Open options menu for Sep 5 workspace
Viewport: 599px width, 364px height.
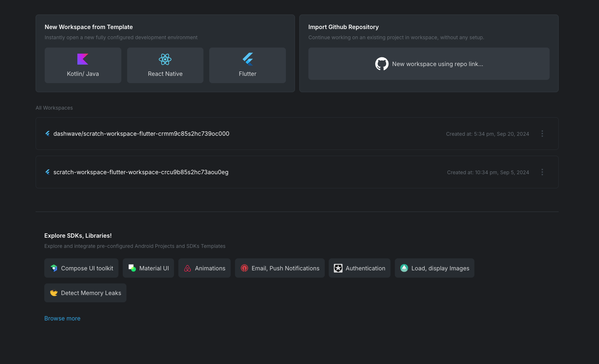pos(542,172)
